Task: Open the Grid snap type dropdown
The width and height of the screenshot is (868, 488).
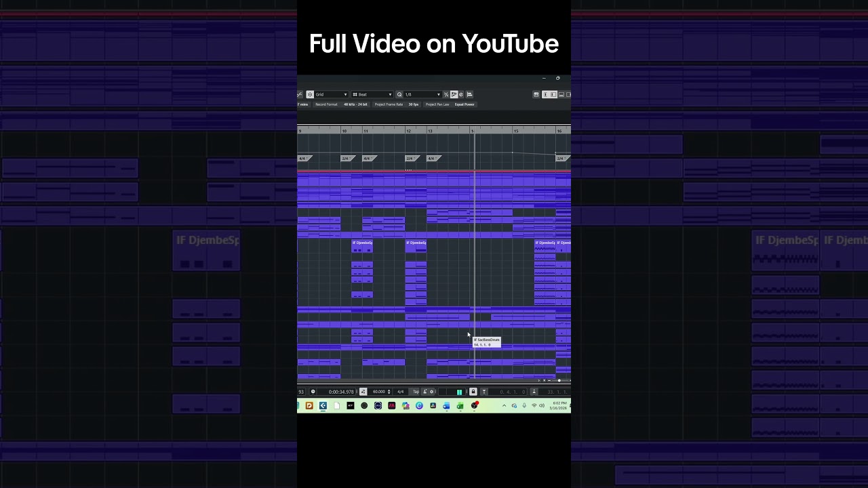Action: tap(332, 94)
